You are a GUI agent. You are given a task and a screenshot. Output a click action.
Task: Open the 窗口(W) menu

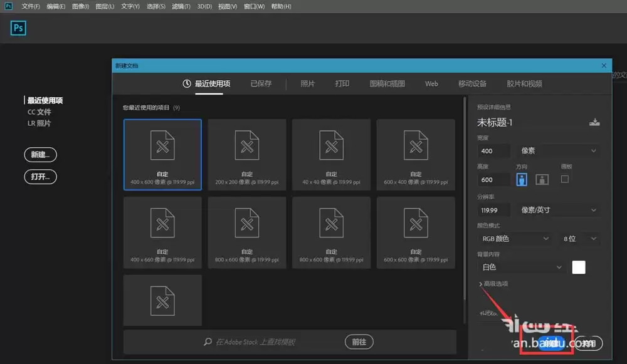[254, 6]
